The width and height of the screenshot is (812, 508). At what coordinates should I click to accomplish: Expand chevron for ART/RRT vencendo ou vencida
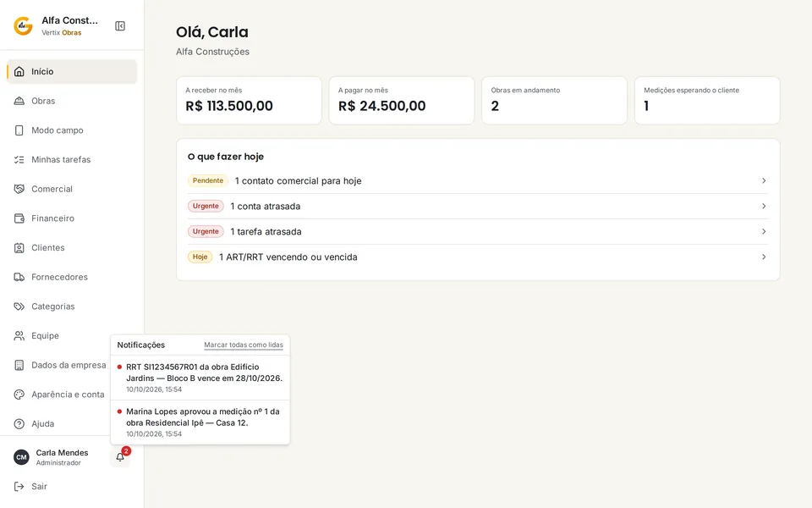[x=764, y=257]
